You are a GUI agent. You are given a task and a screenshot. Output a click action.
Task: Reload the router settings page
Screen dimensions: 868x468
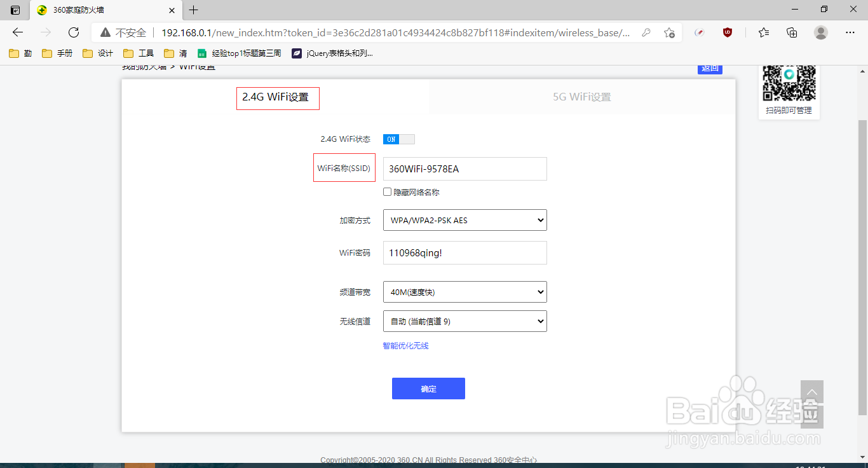point(74,32)
